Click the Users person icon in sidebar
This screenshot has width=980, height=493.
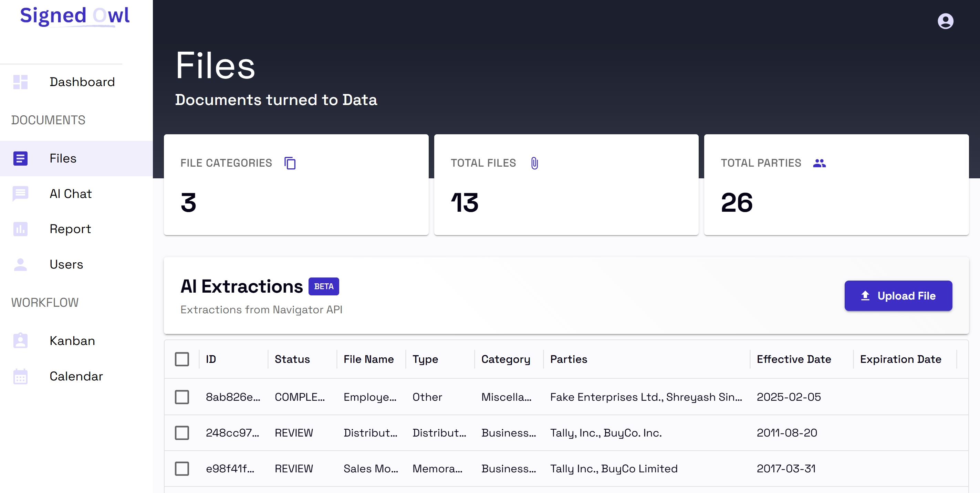coord(20,264)
